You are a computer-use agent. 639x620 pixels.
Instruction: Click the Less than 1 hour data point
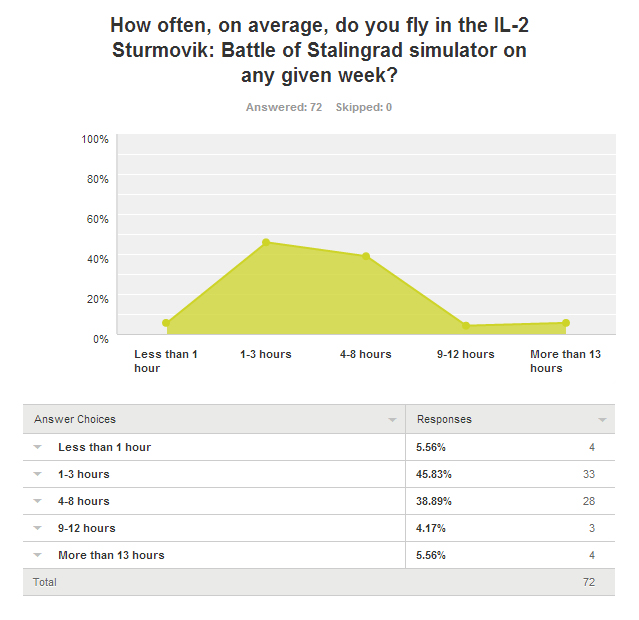[x=166, y=323]
